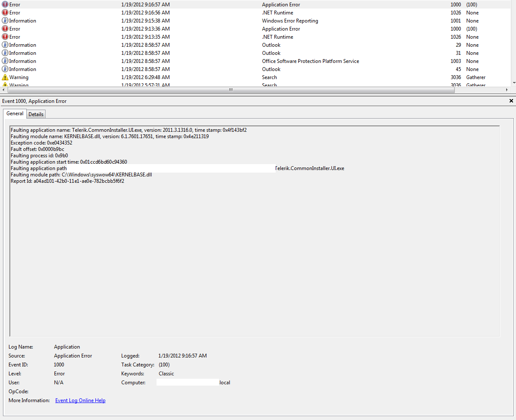Click the horizontal scrollbar left arrow
This screenshot has width=516, height=420.
pyautogui.click(x=4, y=90)
